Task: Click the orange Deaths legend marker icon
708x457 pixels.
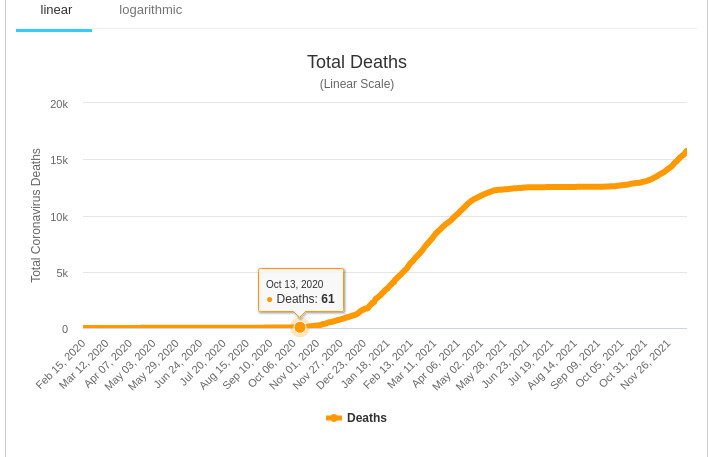Action: pos(334,418)
